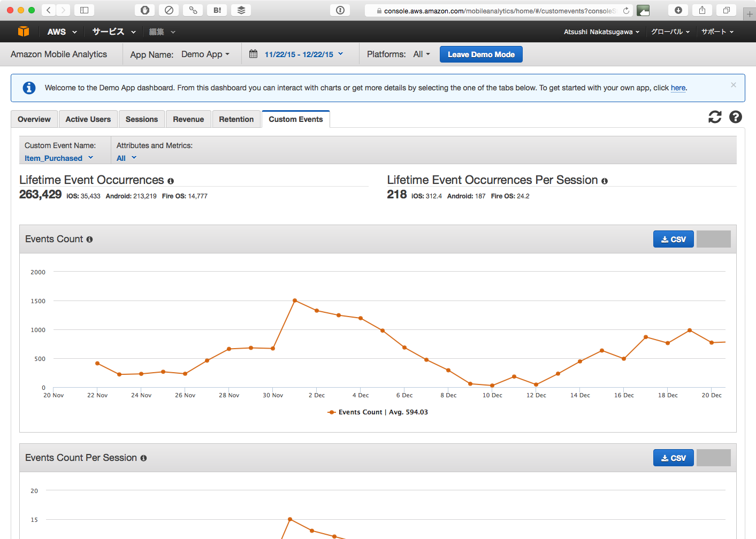The image size is (756, 539).
Task: Click the calendar icon by date range
Action: point(254,54)
